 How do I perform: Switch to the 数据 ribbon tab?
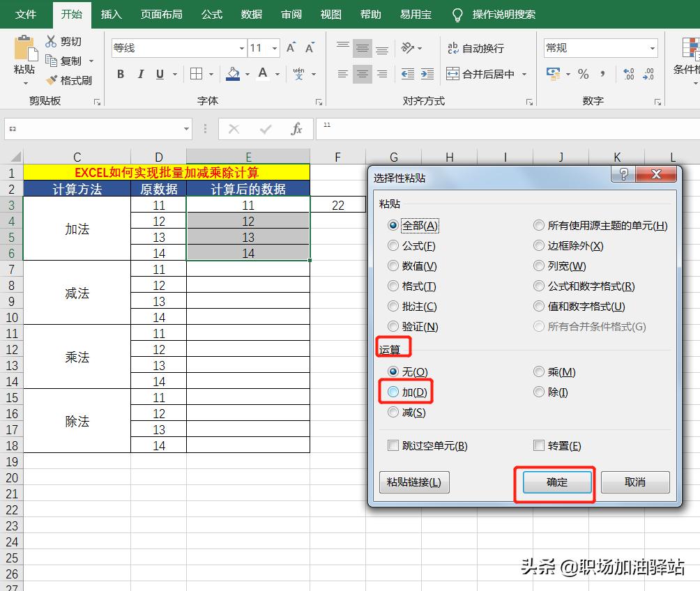click(250, 14)
